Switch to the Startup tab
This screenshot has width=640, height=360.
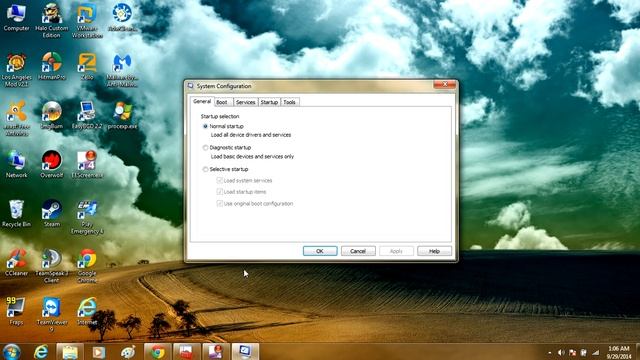click(x=269, y=102)
